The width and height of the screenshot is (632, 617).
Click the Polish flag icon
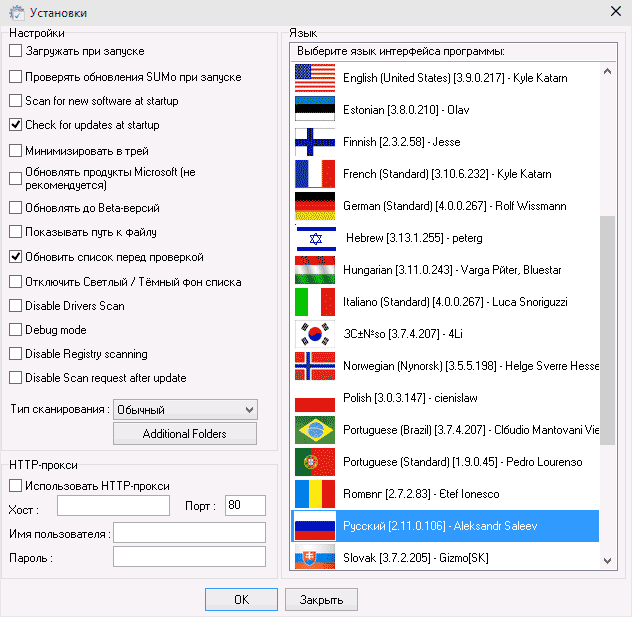(315, 398)
